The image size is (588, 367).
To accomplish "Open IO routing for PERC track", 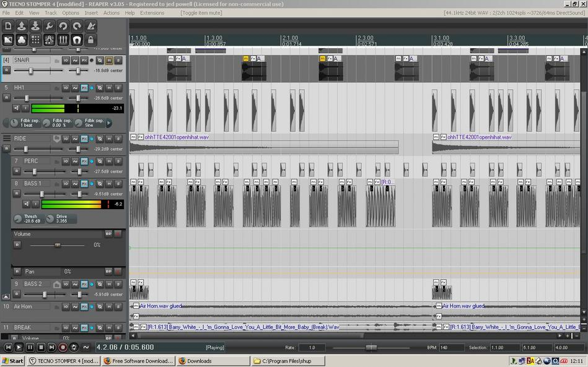I will tap(65, 161).
